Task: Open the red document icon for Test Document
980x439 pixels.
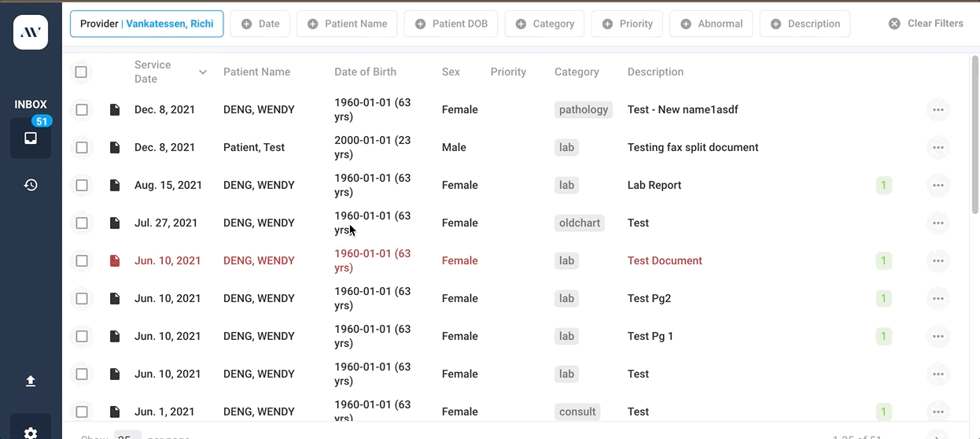Action: (x=115, y=260)
